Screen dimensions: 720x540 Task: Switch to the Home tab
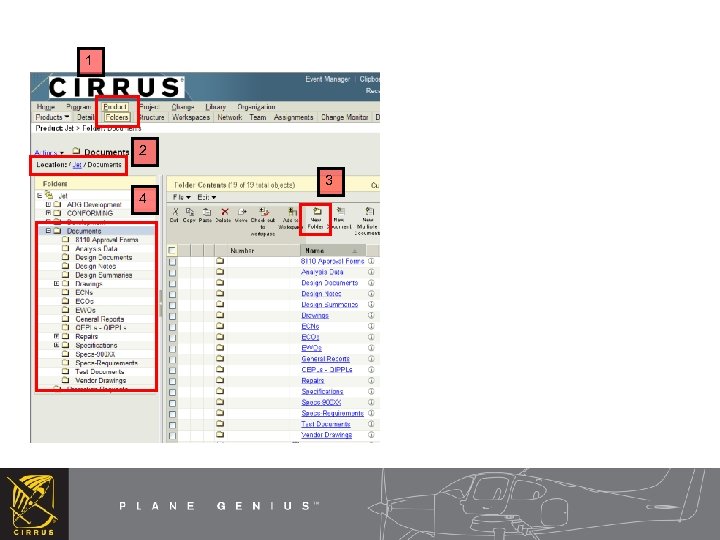tap(46, 107)
